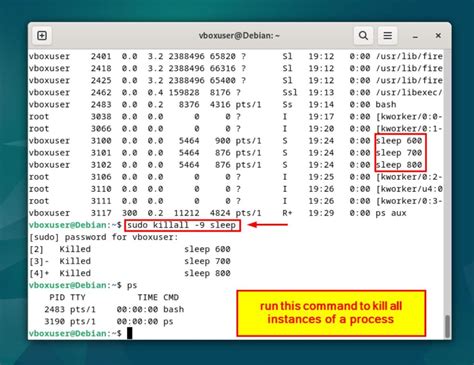The image size is (474, 365).
Task: Click the '[4]+ Killed' job line
Action: [130, 273]
